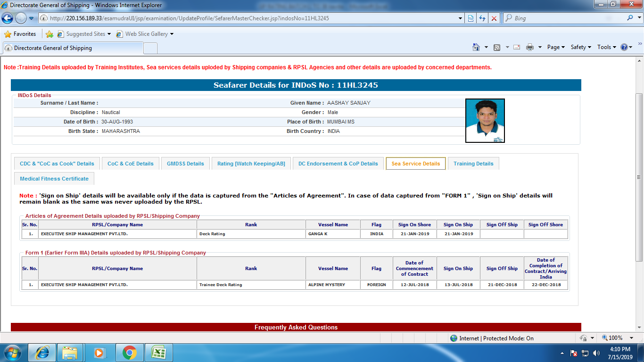Image resolution: width=644 pixels, height=362 pixels.
Task: Click in the Bing search box
Action: pyautogui.click(x=566, y=18)
